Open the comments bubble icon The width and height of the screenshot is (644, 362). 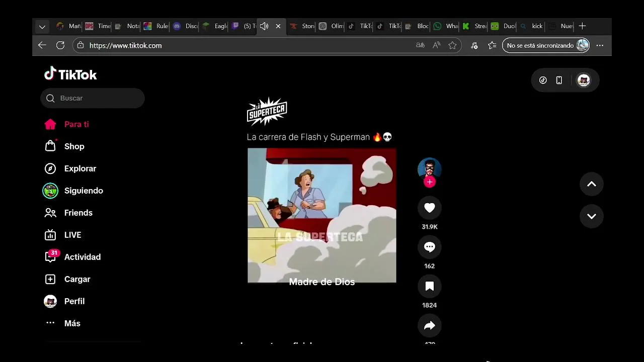point(430,247)
